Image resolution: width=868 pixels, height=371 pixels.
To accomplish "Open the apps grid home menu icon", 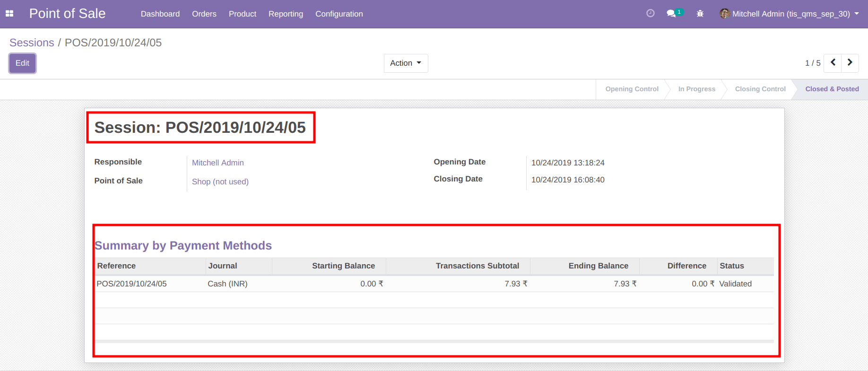I will tap(9, 14).
